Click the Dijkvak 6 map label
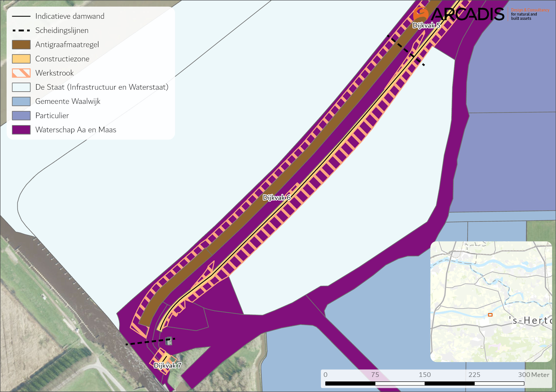The height and width of the screenshot is (392, 556). tap(277, 198)
